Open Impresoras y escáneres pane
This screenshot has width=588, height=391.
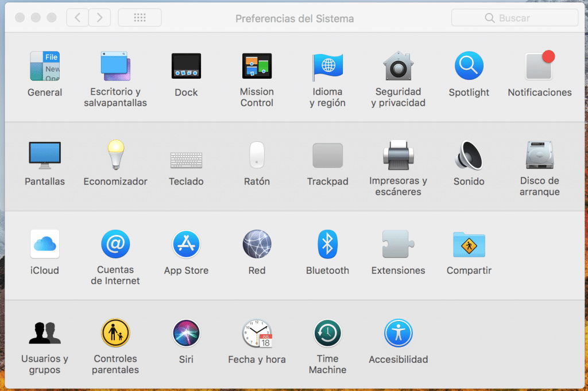point(399,155)
